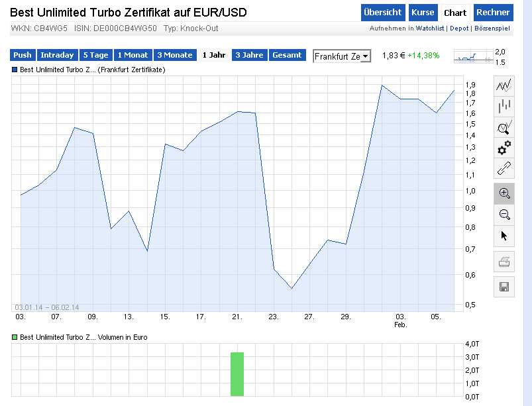Select the Intraday time range
This screenshot has width=532, height=406.
(57, 55)
